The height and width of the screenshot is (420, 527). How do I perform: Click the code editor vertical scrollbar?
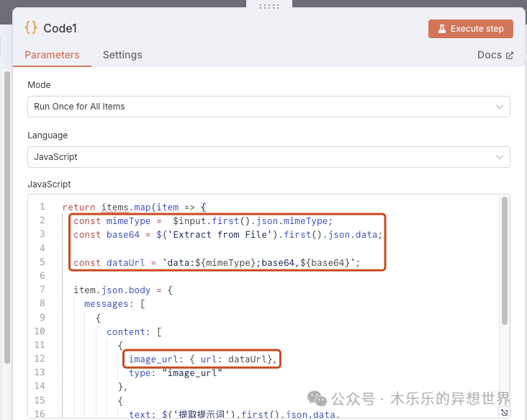click(x=504, y=261)
